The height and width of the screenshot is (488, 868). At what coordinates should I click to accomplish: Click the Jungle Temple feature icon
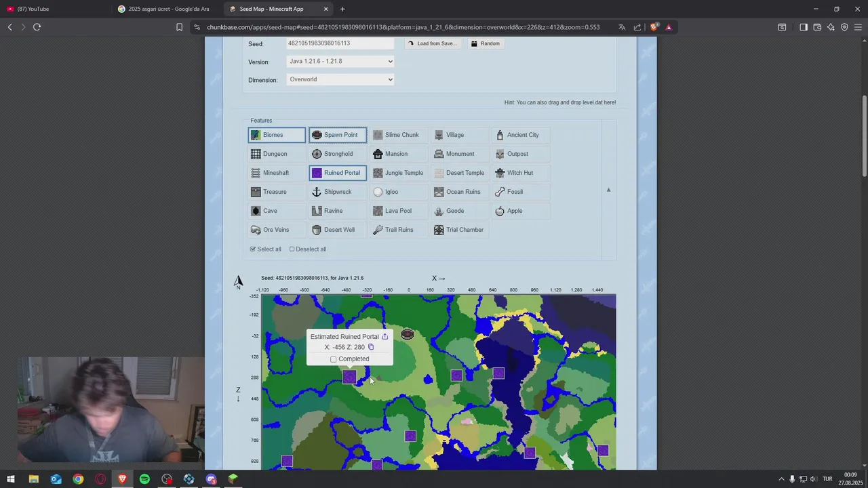(x=378, y=173)
